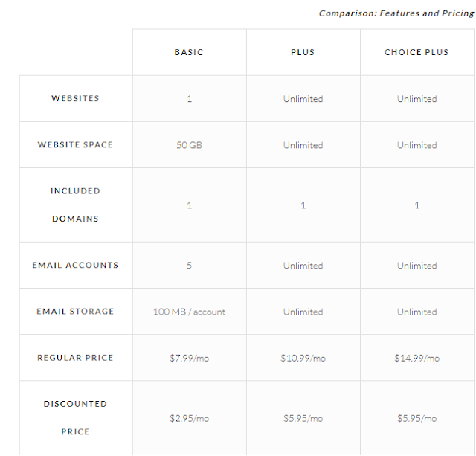
Task: Click the EMAIL ACCOUNTS row label
Action: (x=75, y=265)
